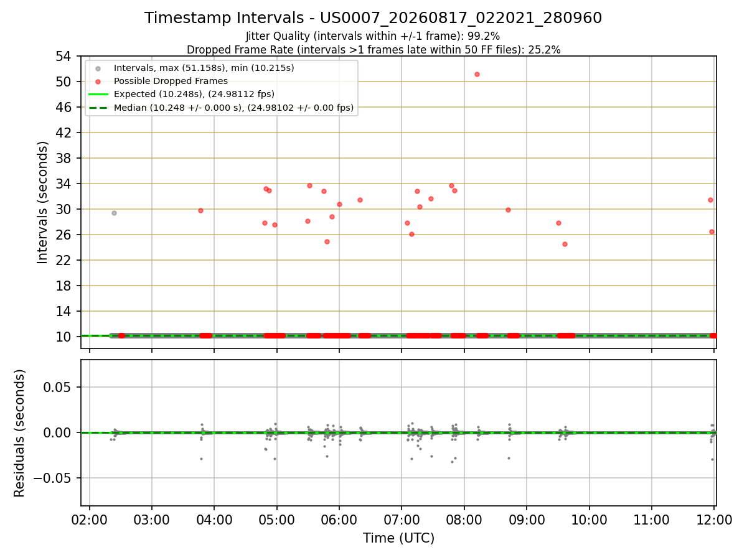Click the gray interval point near 02:20
The height and width of the screenshot is (560, 747).
[x=114, y=213]
